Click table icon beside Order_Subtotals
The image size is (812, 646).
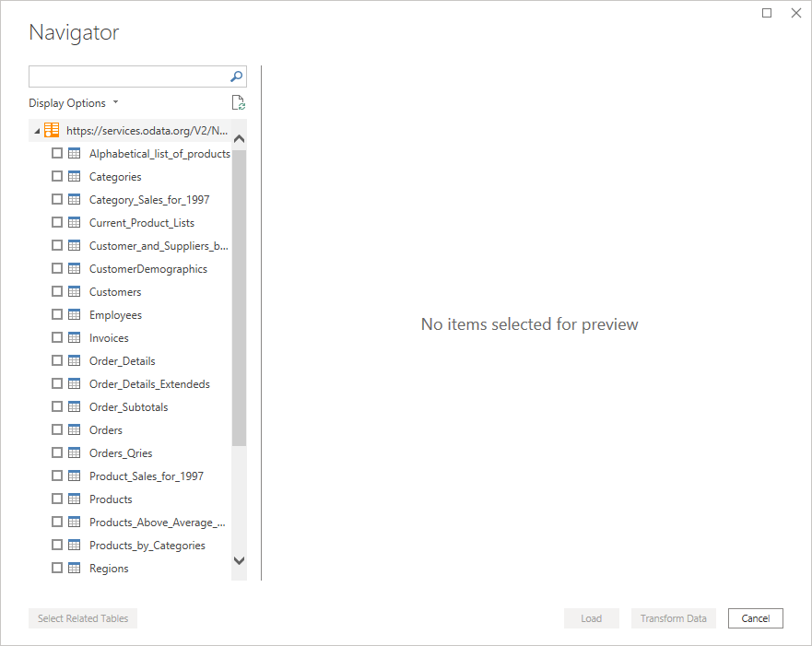click(x=75, y=406)
